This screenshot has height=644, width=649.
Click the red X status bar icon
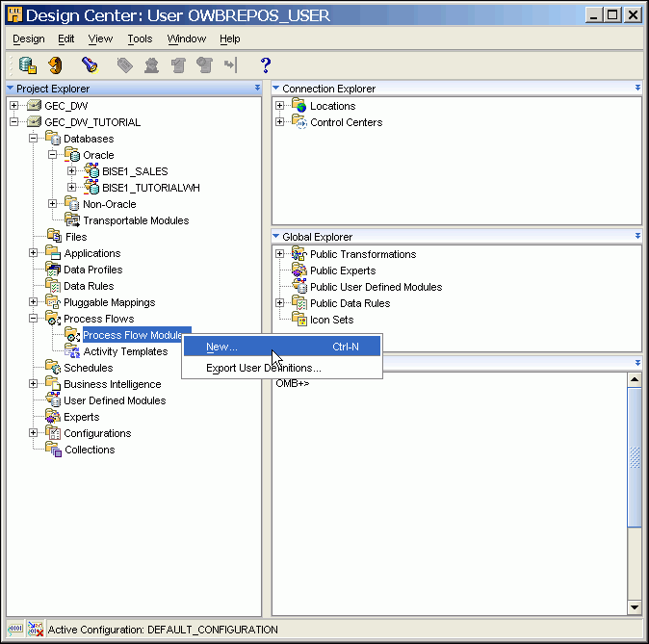[x=36, y=630]
